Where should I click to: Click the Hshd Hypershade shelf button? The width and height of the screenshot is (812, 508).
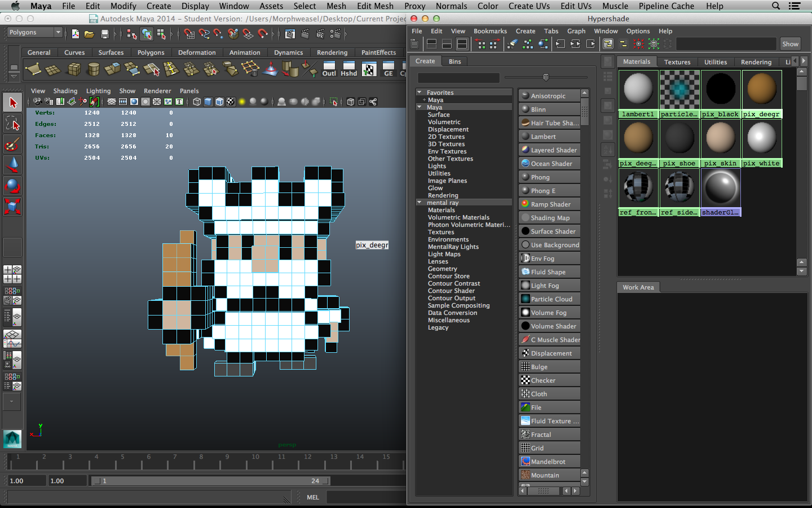click(349, 69)
